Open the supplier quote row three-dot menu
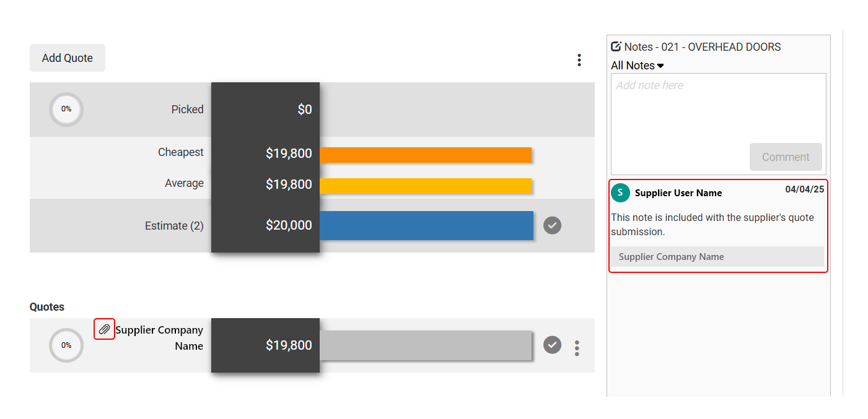Image resolution: width=868 pixels, height=419 pixels. 577,348
